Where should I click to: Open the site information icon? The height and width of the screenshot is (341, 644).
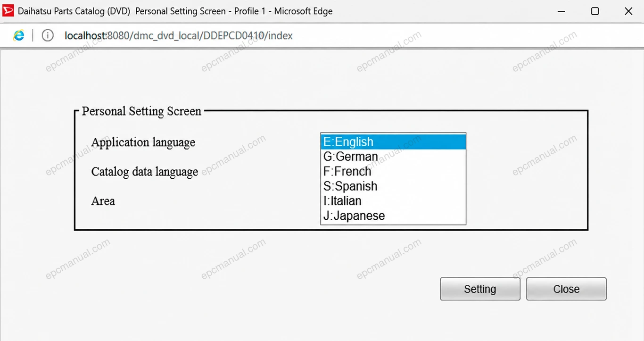coord(48,35)
